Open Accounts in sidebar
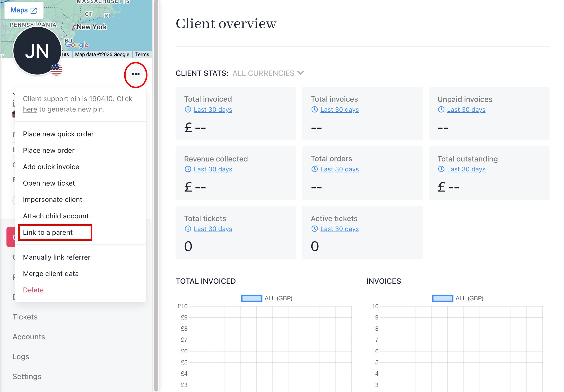The width and height of the screenshot is (564, 392). click(x=29, y=337)
